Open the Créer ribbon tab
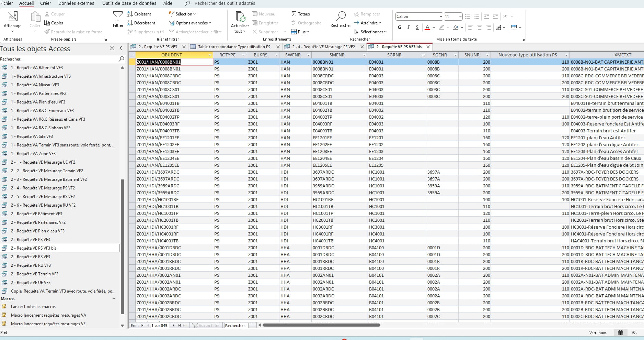Screen dimensions: 644x340 [x=45, y=3]
